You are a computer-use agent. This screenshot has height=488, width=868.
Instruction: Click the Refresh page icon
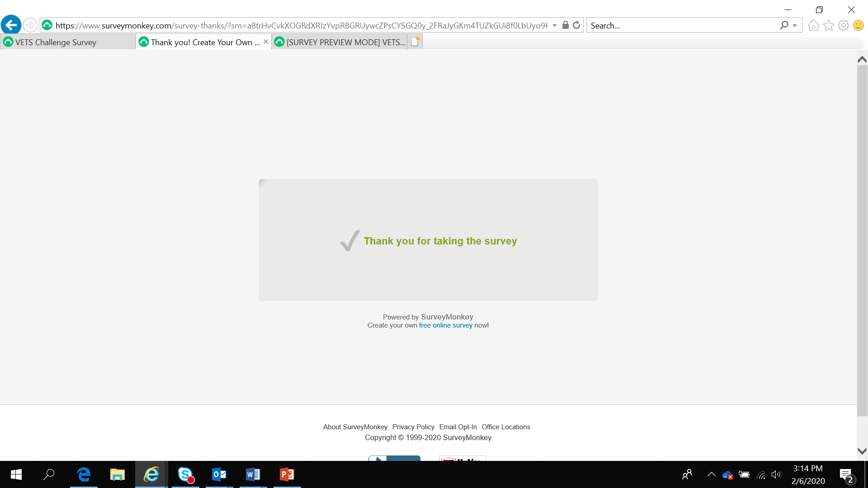coord(576,25)
